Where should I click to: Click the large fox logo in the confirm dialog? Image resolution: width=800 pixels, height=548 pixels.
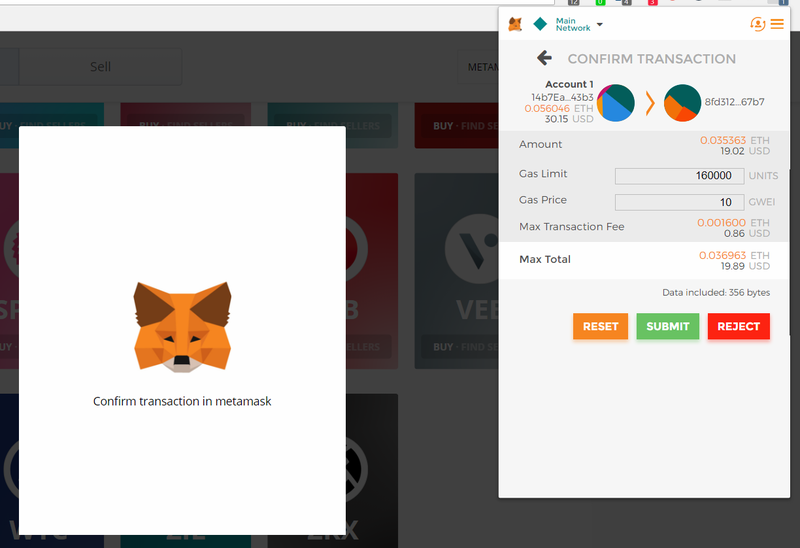tap(182, 327)
